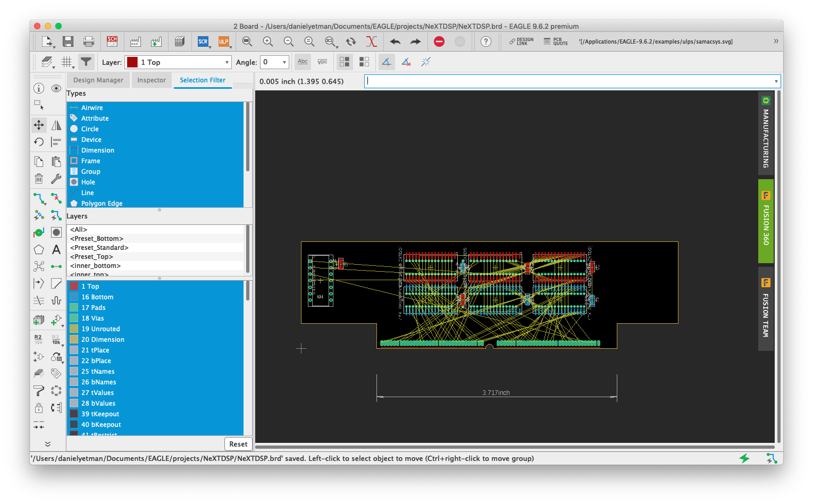This screenshot has width=813, height=504.
Task: Open the Angle dropdown
Action: click(x=274, y=62)
